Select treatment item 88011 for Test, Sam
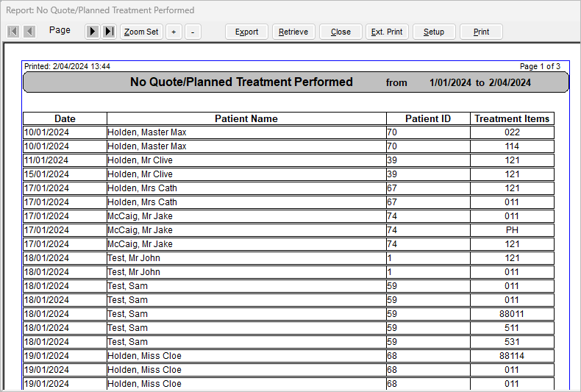This screenshot has height=392, width=581. coord(512,314)
